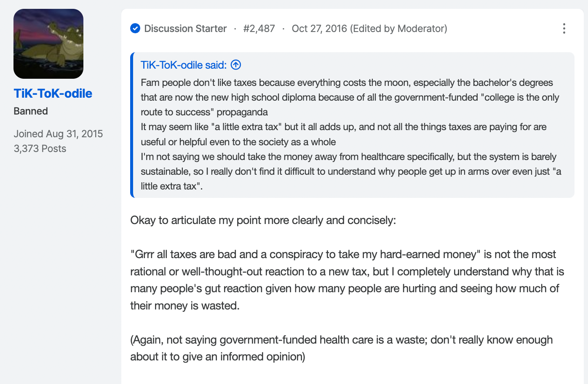
Task: Click the paragraph starting 'Grrr all taxes are bad'
Action: [x=347, y=280]
